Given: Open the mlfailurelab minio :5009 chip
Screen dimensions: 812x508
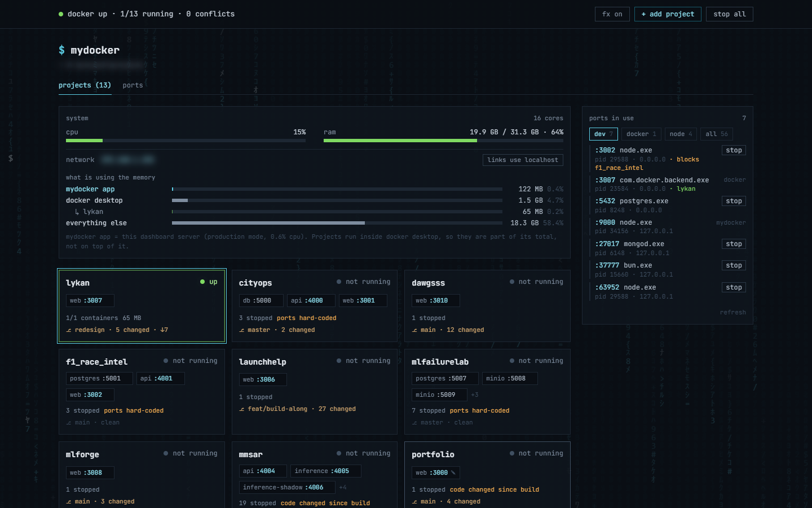Looking at the screenshot, I should [x=440, y=395].
